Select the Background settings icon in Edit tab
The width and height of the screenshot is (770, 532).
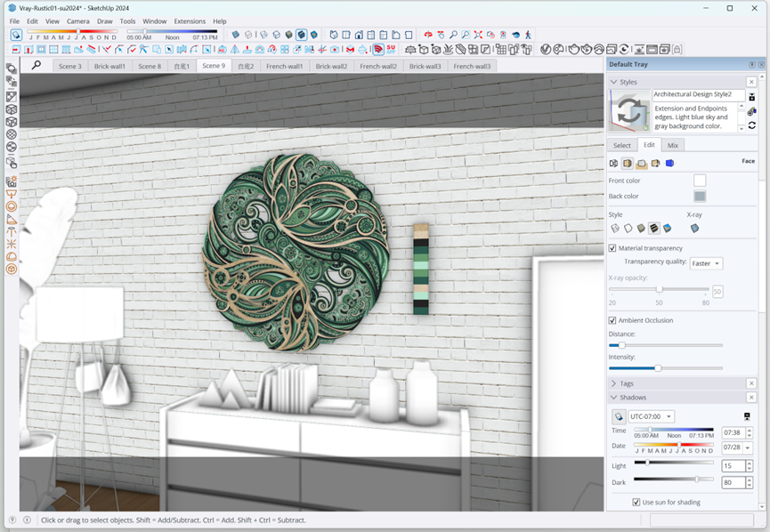pyautogui.click(x=641, y=163)
